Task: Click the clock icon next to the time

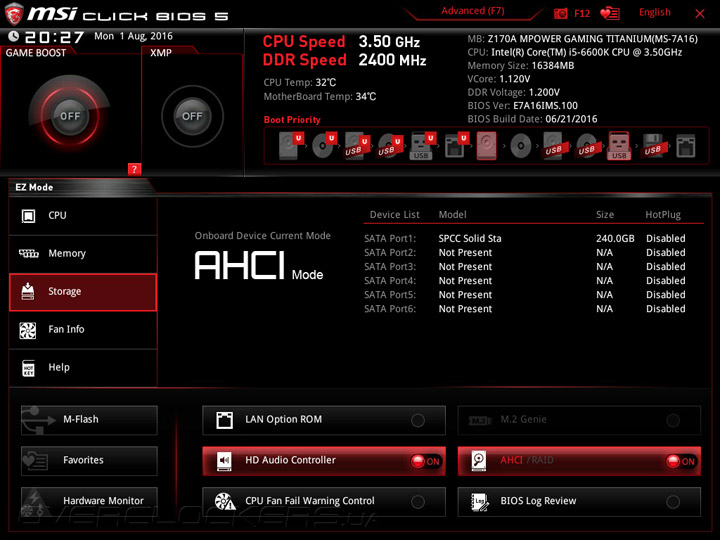Action: pos(14,36)
